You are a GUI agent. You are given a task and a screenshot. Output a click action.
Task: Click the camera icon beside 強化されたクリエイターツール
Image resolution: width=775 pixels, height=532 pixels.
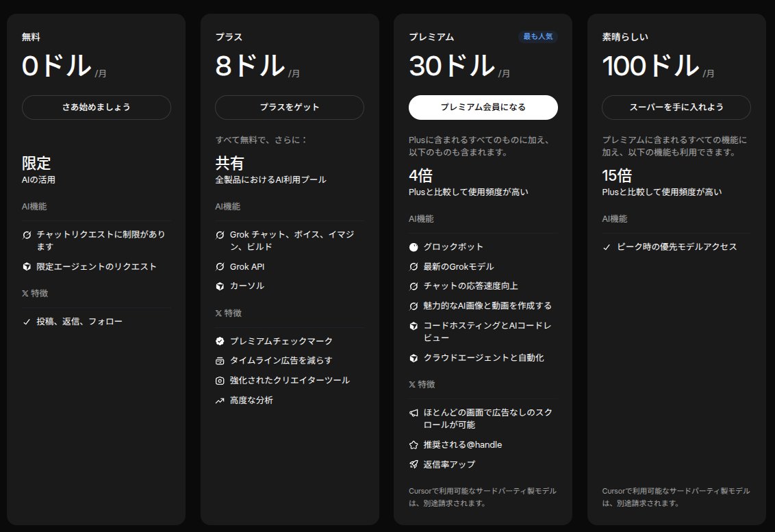click(x=220, y=381)
